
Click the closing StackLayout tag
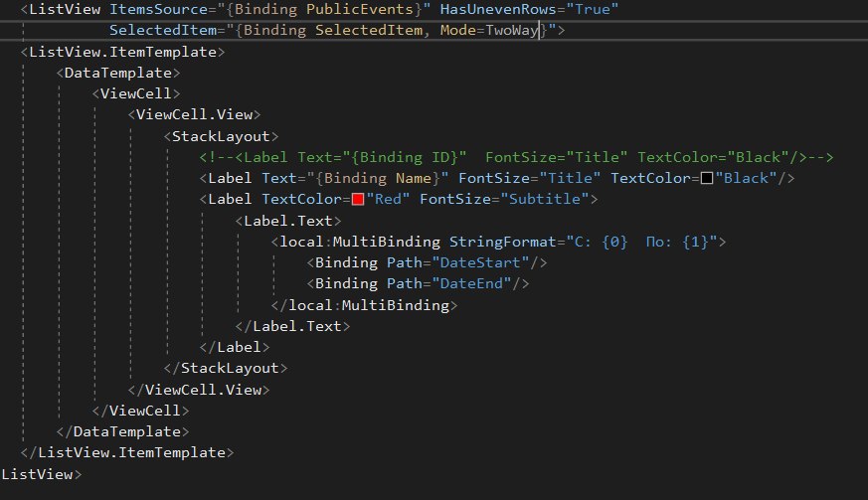coord(226,369)
